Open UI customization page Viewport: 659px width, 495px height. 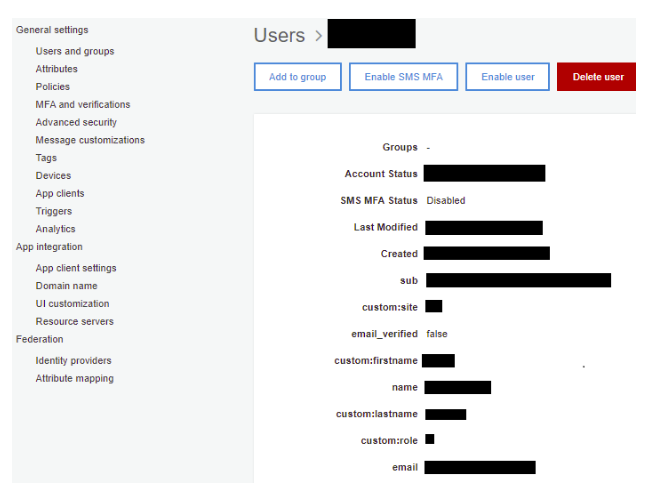[72, 304]
